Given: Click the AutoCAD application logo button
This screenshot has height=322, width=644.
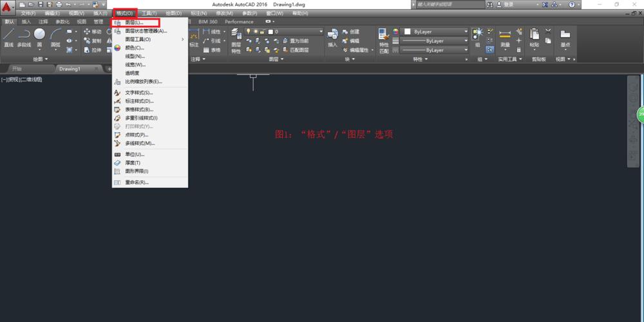Looking at the screenshot, I should [7, 6].
